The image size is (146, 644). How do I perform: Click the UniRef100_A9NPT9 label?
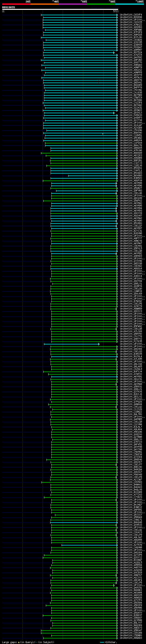coord(131,67)
